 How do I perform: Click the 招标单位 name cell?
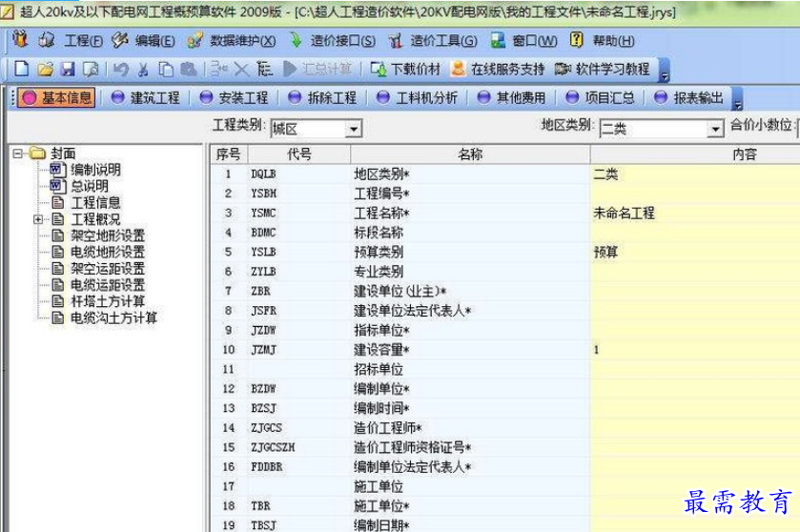pos(470,369)
